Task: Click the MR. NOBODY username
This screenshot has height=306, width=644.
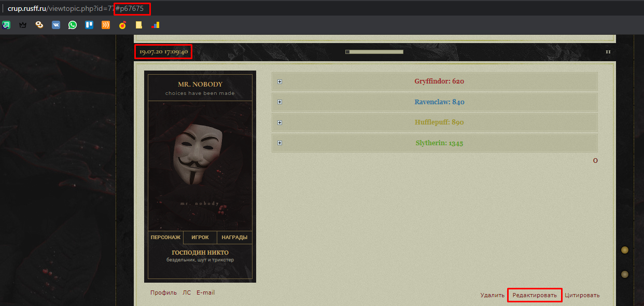Action: [200, 84]
